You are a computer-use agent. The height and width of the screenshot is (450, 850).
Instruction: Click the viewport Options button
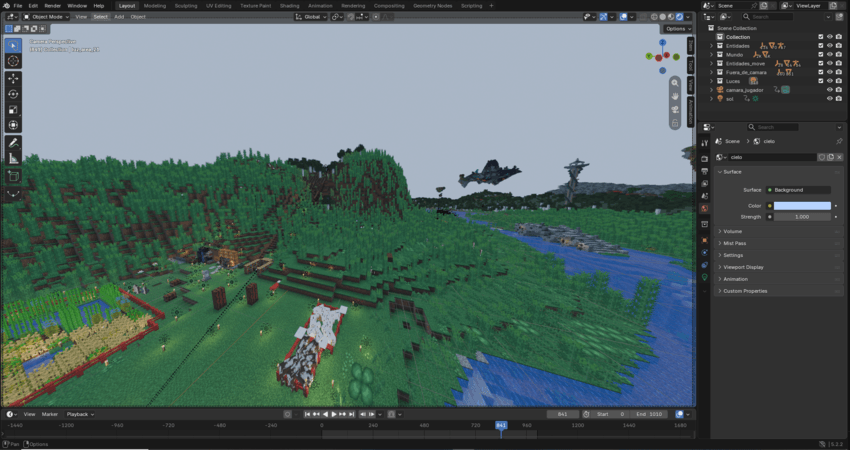[x=678, y=29]
